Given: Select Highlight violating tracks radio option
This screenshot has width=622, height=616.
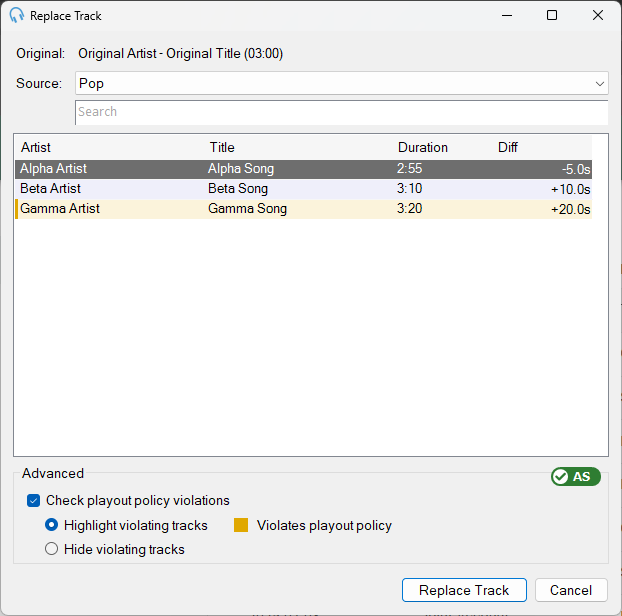Looking at the screenshot, I should (52, 525).
